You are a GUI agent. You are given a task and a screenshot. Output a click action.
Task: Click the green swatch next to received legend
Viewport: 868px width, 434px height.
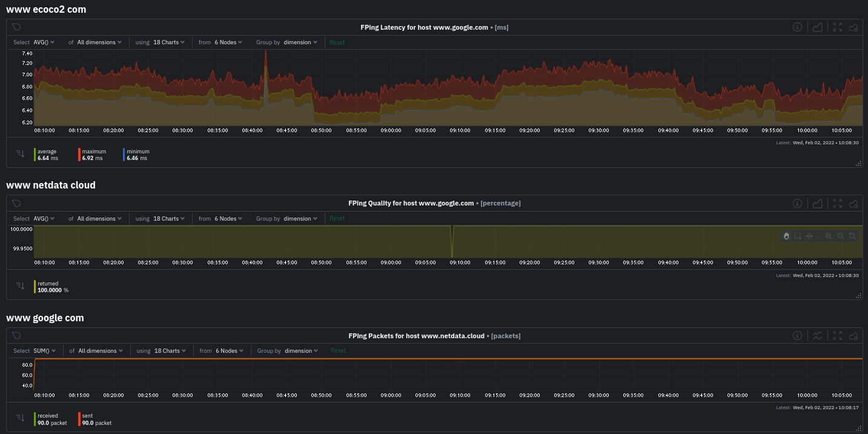coord(35,419)
